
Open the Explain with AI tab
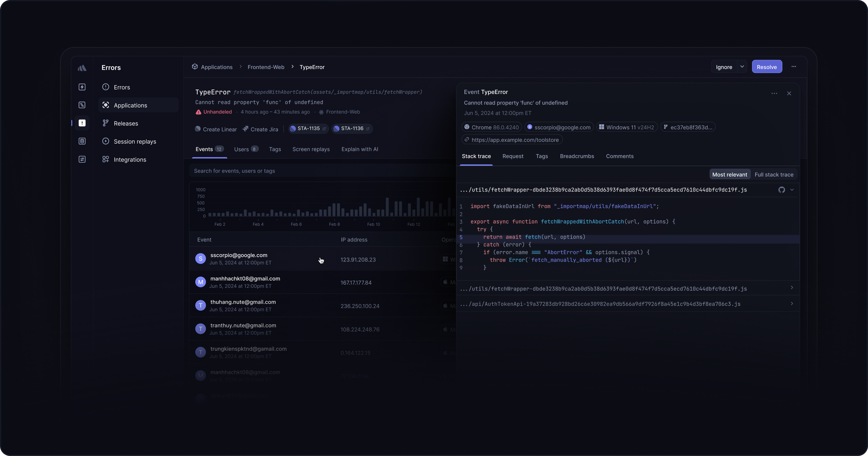coord(359,149)
